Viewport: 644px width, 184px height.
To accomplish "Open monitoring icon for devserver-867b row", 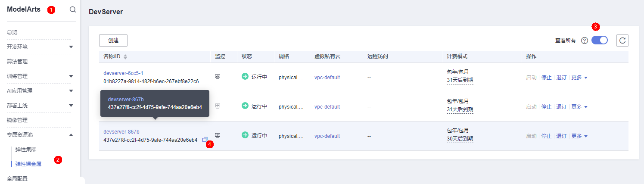I will click(x=218, y=135).
